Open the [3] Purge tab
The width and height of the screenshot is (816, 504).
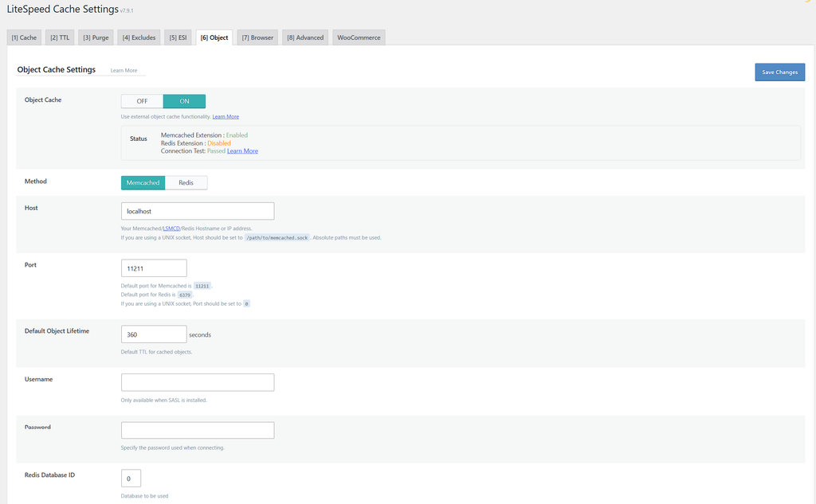(x=96, y=37)
